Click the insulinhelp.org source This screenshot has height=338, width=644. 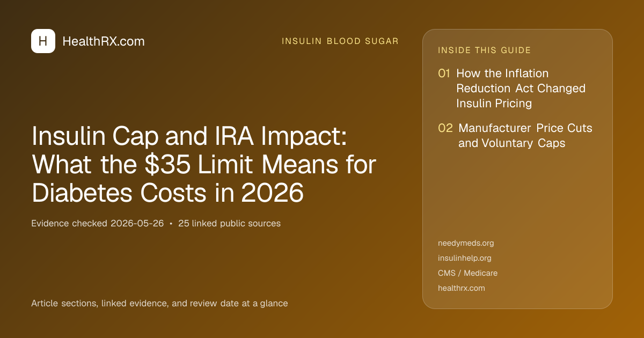click(465, 258)
